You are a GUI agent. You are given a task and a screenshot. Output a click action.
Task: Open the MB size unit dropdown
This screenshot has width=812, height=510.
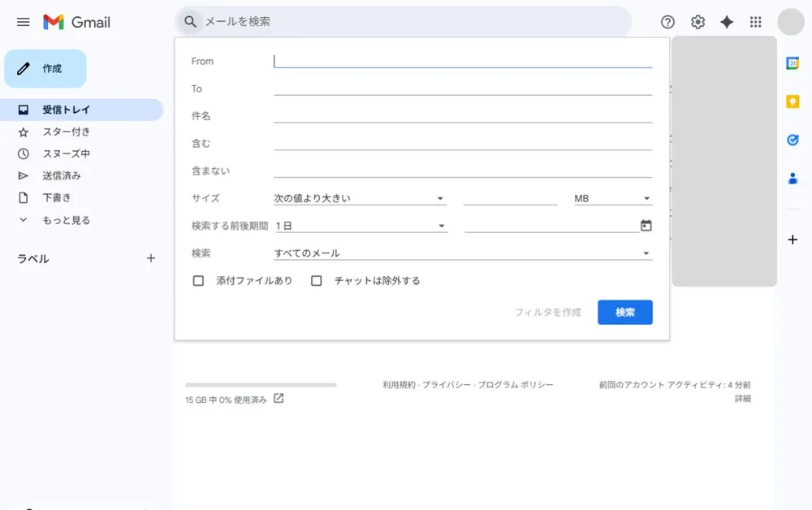click(612, 198)
